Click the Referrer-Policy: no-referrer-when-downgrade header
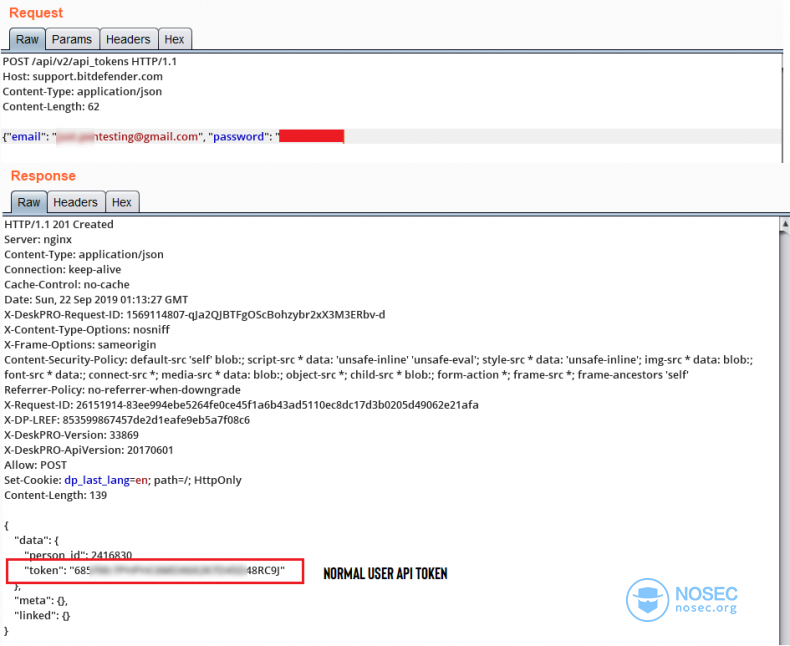Screen dimensions: 790x646 pyautogui.click(x=122, y=390)
